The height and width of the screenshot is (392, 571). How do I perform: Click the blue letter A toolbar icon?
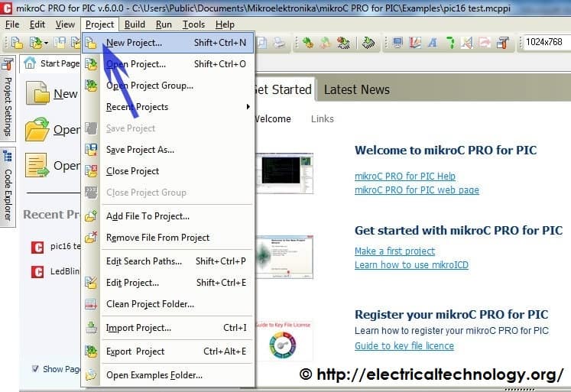pos(432,43)
